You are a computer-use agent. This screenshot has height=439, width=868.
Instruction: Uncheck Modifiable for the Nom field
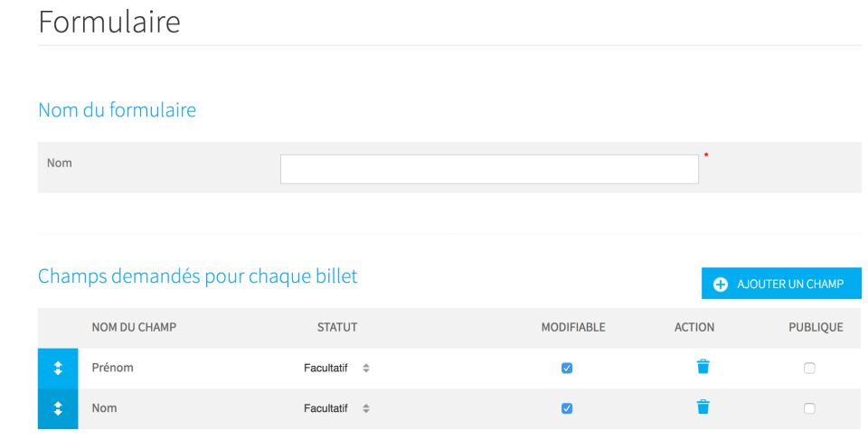point(567,408)
